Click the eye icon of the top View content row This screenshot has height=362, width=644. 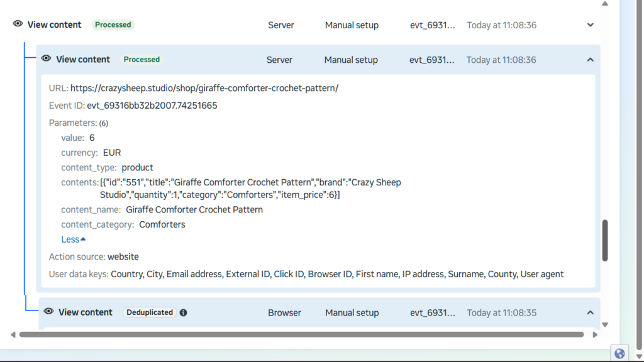point(18,25)
